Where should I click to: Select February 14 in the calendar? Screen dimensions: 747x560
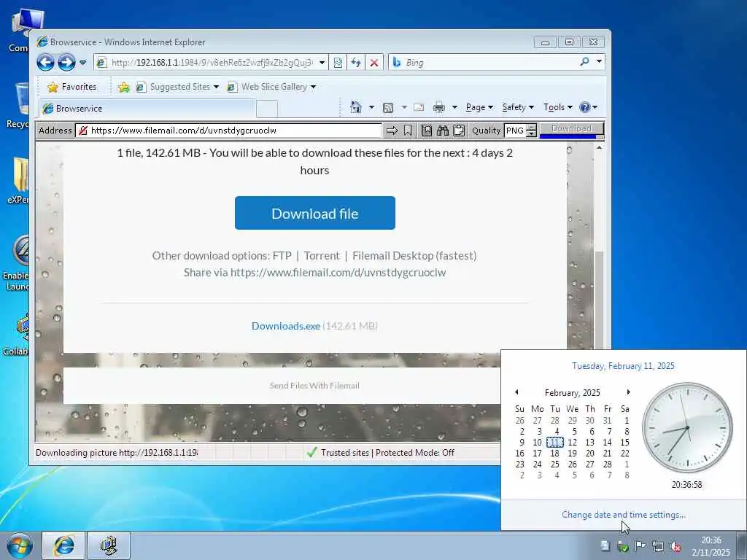click(607, 443)
